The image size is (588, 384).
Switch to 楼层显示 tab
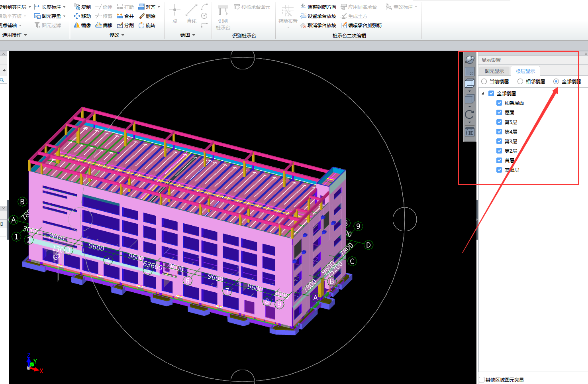point(525,71)
